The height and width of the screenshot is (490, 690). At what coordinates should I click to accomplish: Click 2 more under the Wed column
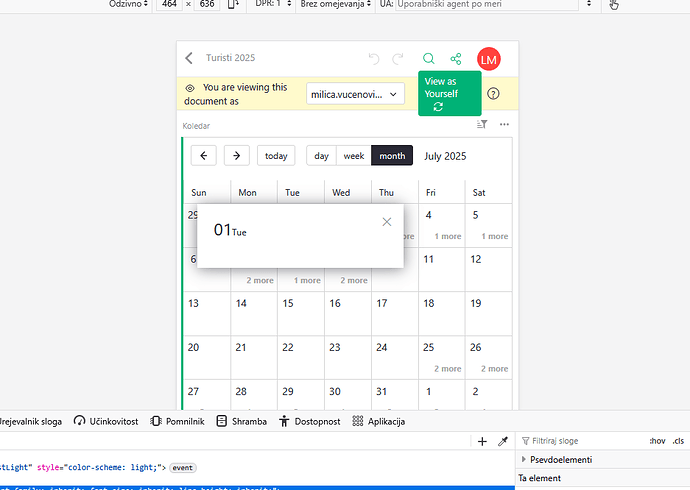[x=354, y=280]
